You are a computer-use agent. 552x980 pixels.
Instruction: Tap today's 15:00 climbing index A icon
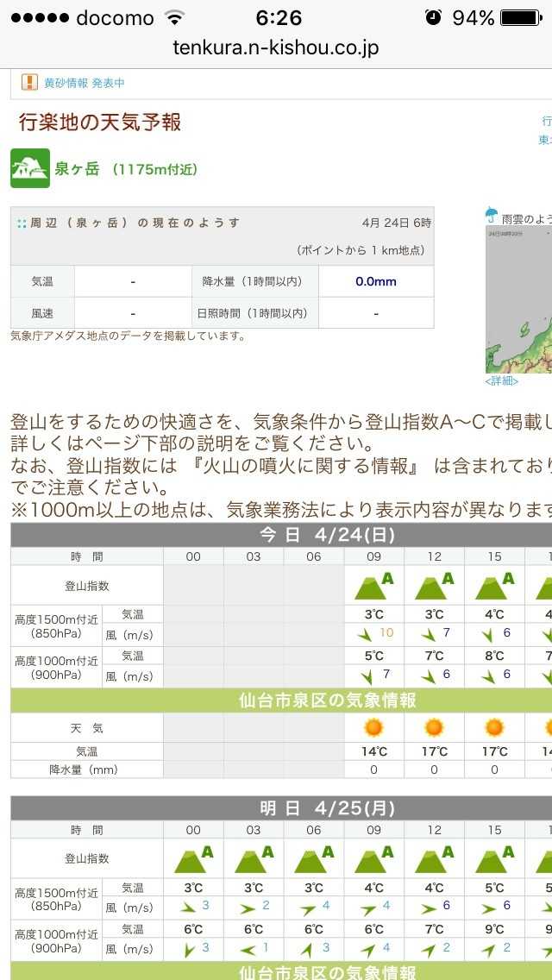pos(494,586)
